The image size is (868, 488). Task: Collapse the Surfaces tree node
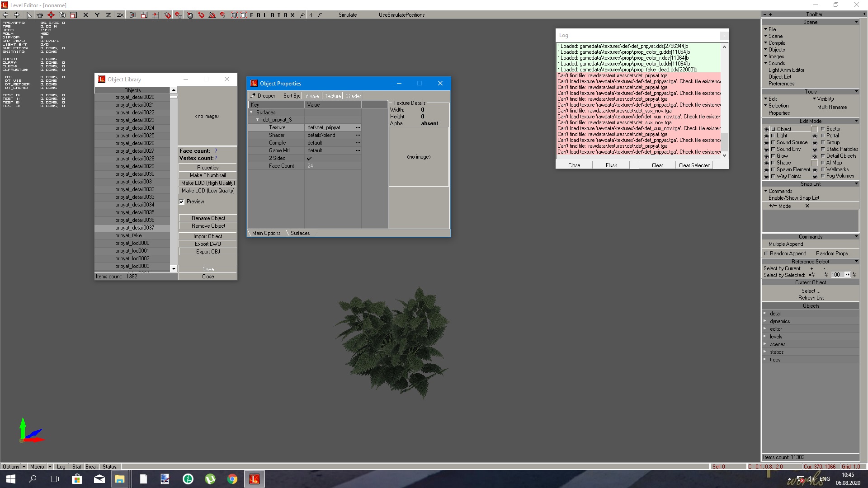pos(251,112)
